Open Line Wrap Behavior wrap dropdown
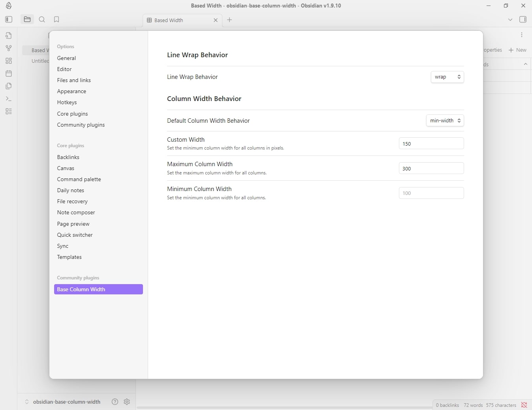This screenshot has height=410, width=532. (447, 77)
